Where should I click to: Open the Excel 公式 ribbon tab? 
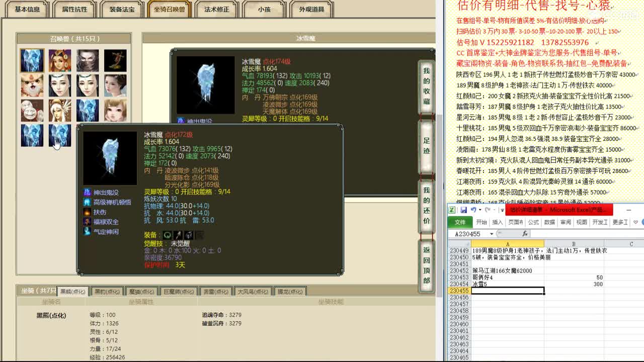(x=533, y=222)
